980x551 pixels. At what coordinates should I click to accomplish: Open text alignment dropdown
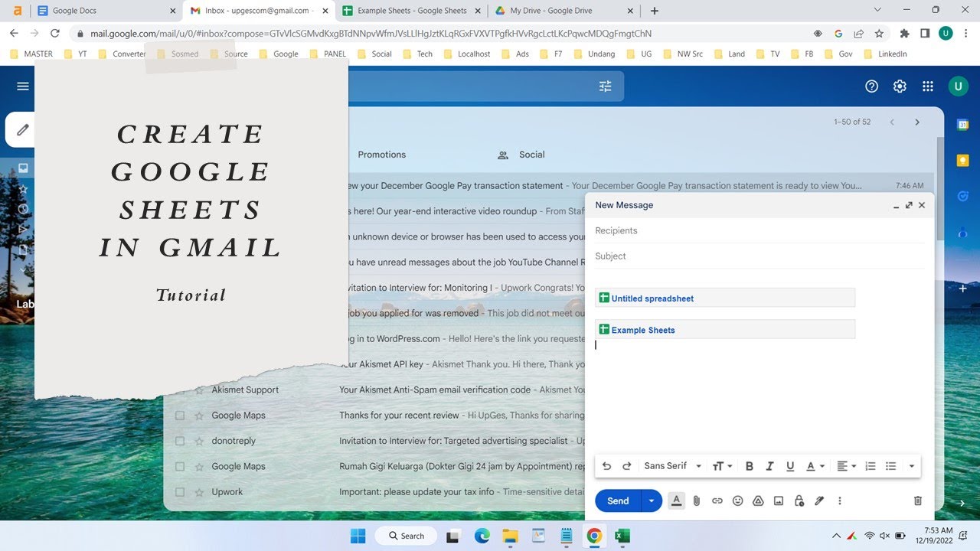tap(846, 466)
